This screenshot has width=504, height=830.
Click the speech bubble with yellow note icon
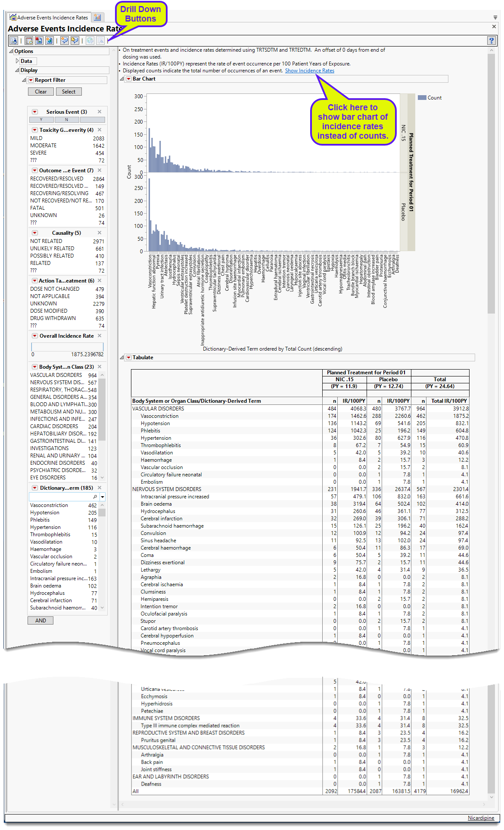[x=75, y=40]
